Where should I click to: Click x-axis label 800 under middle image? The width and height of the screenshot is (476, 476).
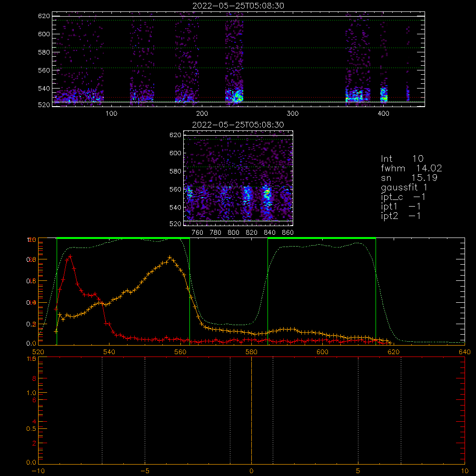pos(233,233)
